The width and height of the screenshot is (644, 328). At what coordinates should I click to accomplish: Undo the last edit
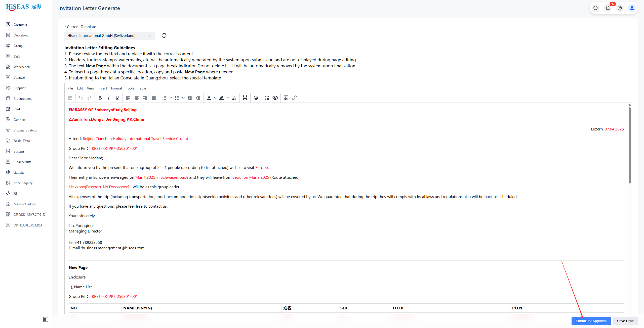(80, 98)
